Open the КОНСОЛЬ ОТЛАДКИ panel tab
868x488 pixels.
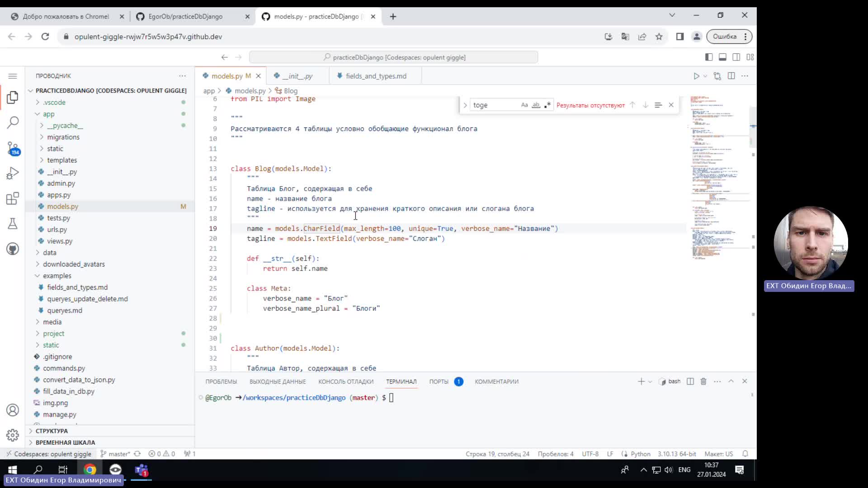346,381
